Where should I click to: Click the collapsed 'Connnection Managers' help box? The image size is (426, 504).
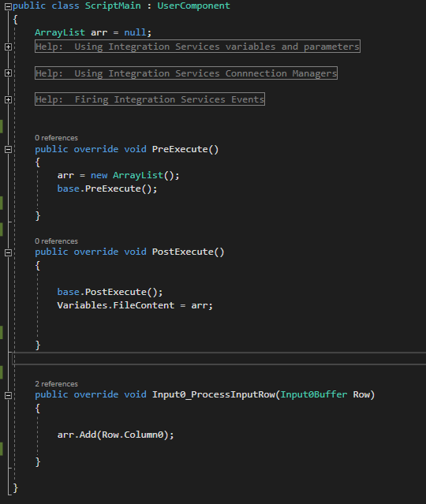coord(186,73)
